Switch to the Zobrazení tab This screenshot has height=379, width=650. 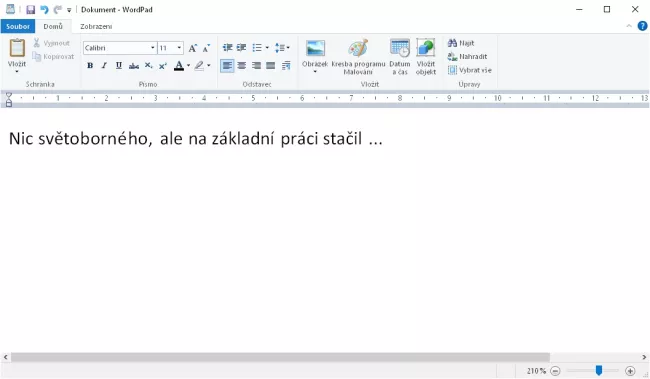pyautogui.click(x=96, y=26)
